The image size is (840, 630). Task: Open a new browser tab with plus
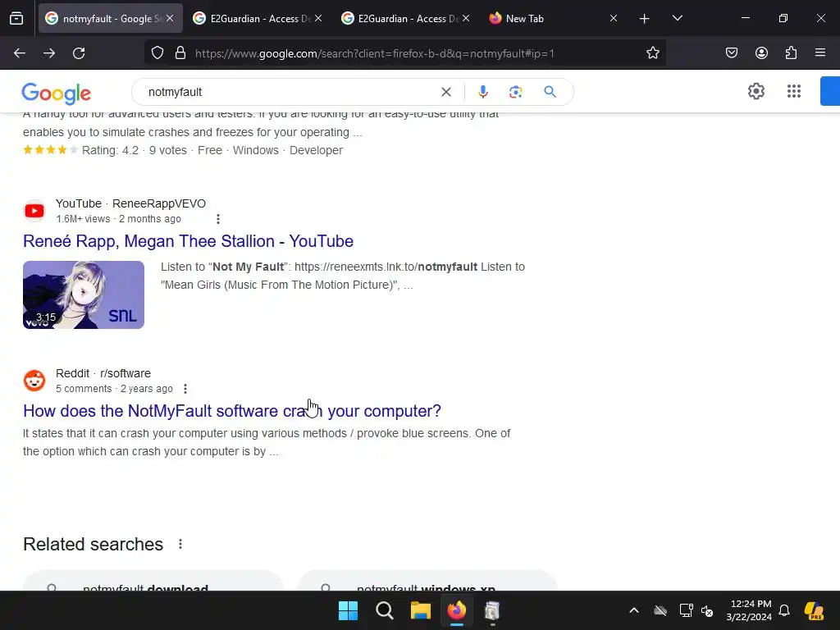pyautogui.click(x=645, y=19)
